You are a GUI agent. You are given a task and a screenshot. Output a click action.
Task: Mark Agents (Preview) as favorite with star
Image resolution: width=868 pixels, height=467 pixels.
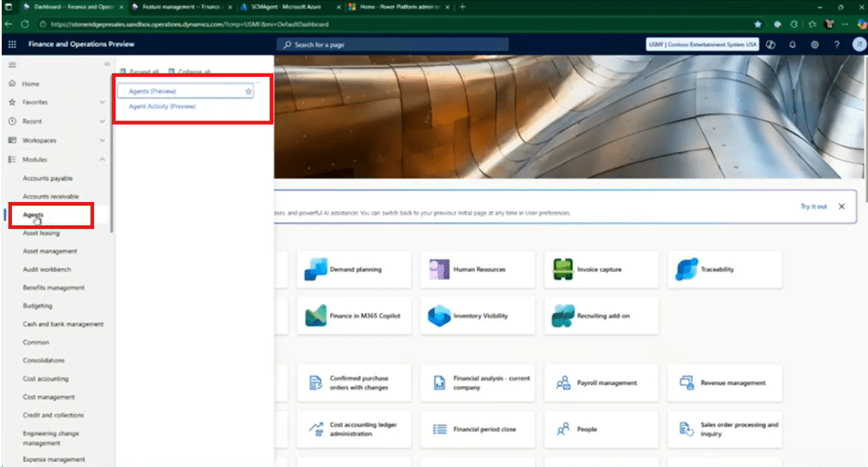point(248,92)
